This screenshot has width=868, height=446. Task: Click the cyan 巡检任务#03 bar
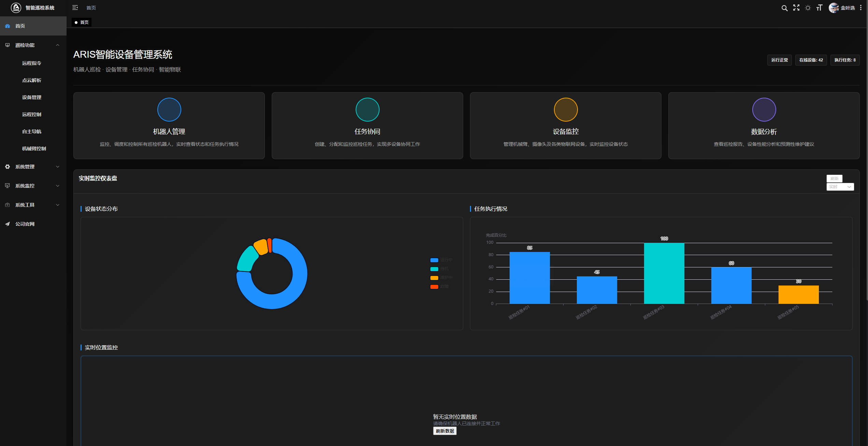tap(664, 273)
